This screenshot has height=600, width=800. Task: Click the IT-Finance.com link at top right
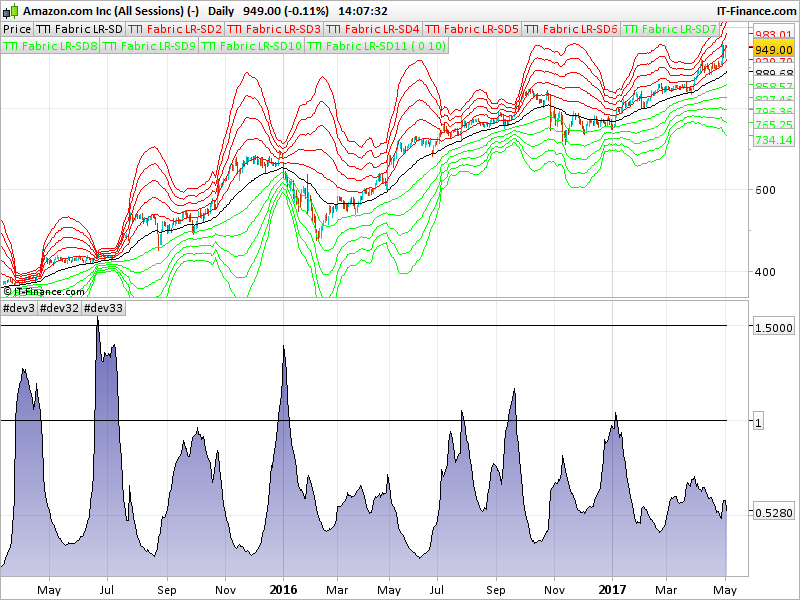[756, 11]
